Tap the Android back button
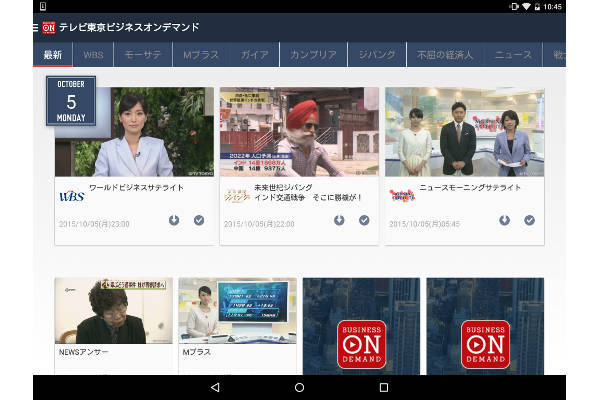The width and height of the screenshot is (600, 400). pos(215,387)
